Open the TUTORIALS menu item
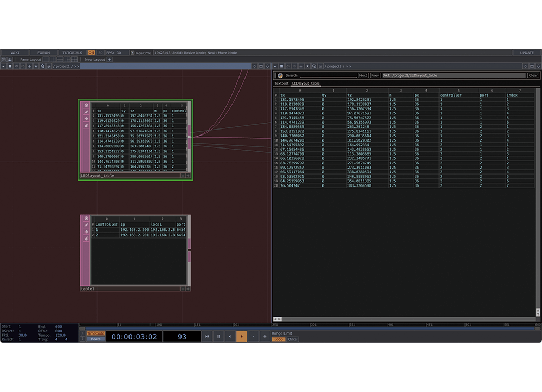This screenshot has width=542, height=392. pyautogui.click(x=72, y=53)
